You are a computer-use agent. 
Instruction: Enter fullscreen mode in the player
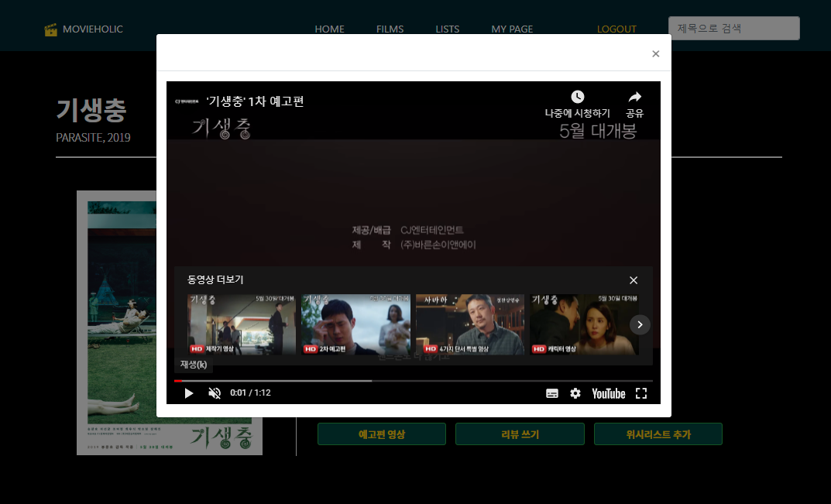click(641, 393)
